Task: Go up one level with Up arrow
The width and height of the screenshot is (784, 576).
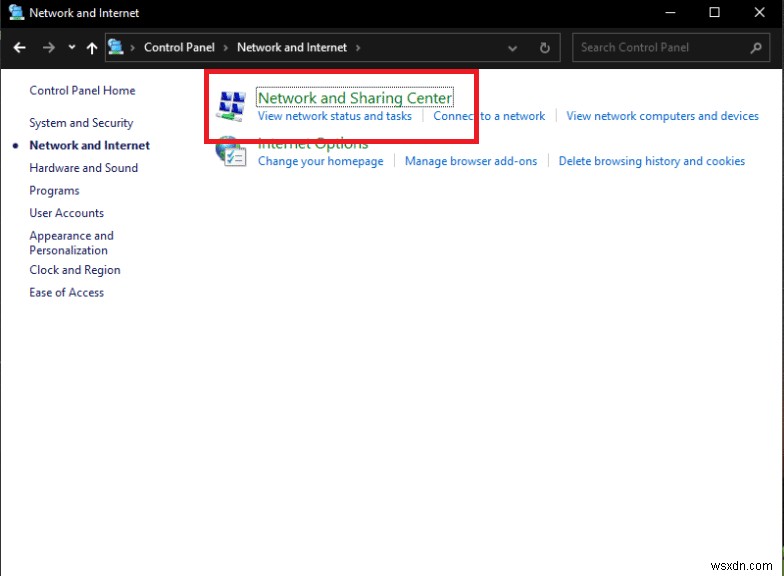Action: (x=92, y=48)
